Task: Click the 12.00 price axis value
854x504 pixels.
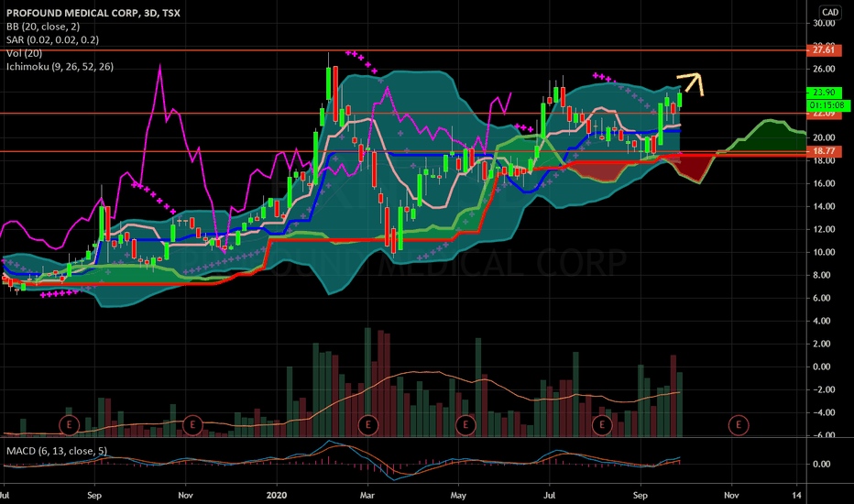Action: click(x=824, y=229)
